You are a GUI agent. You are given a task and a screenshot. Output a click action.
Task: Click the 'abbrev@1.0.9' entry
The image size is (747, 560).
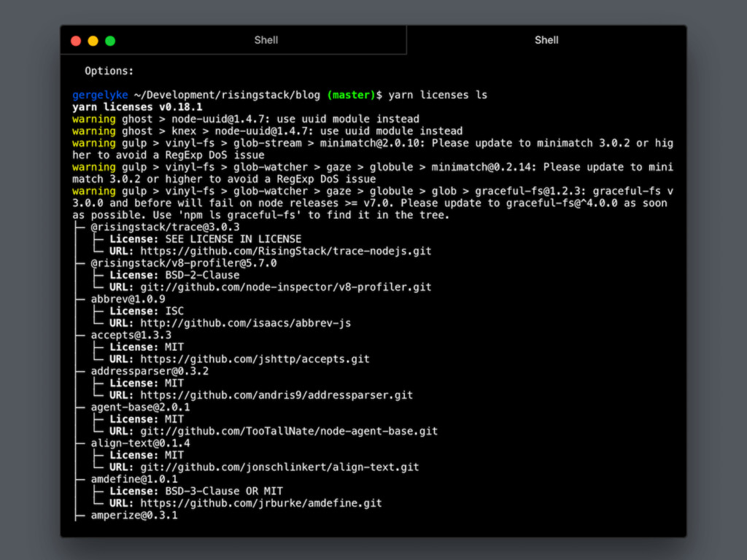[128, 299]
